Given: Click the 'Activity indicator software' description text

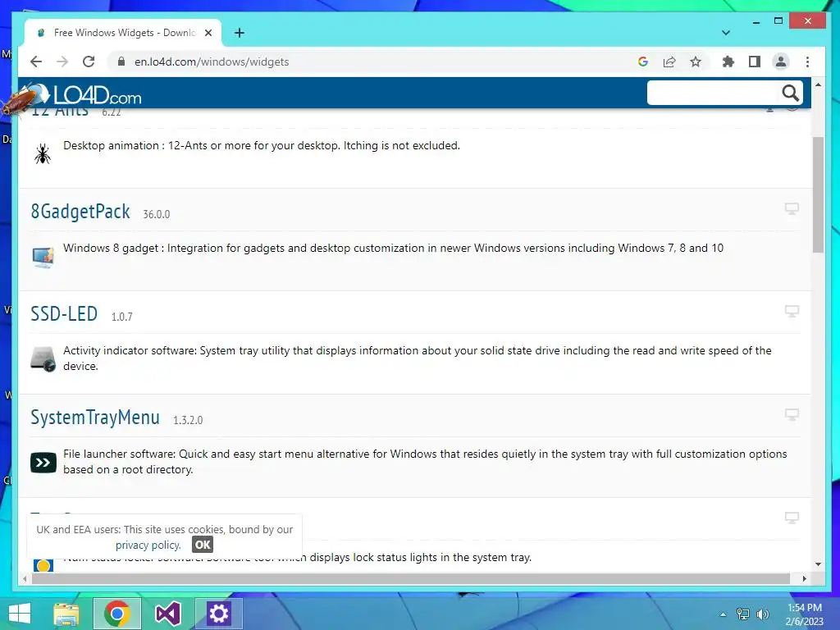Looking at the screenshot, I should (x=418, y=358).
